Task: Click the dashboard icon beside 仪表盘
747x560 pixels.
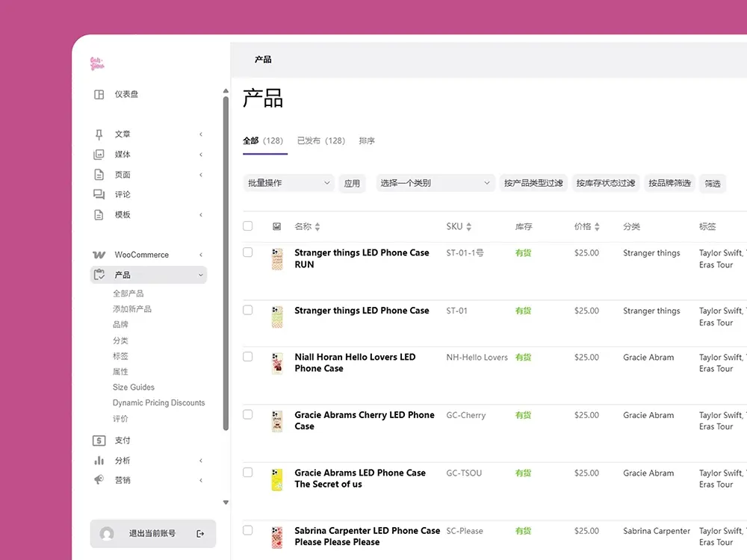Action: pos(99,95)
